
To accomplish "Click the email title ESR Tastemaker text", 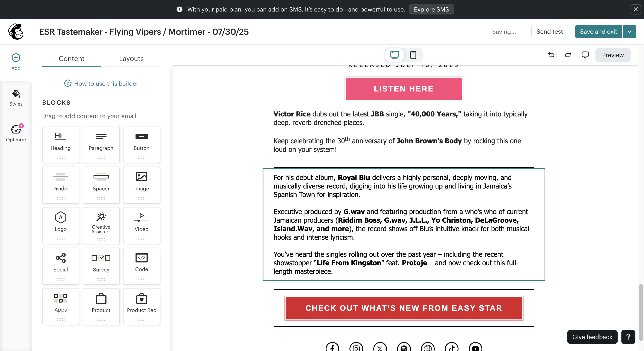I will (144, 32).
